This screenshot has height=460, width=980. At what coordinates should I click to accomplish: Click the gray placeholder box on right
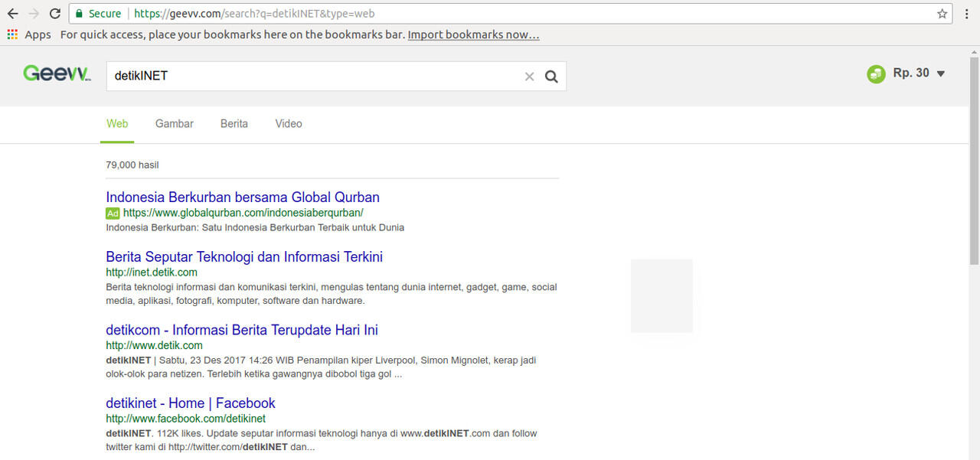(661, 295)
